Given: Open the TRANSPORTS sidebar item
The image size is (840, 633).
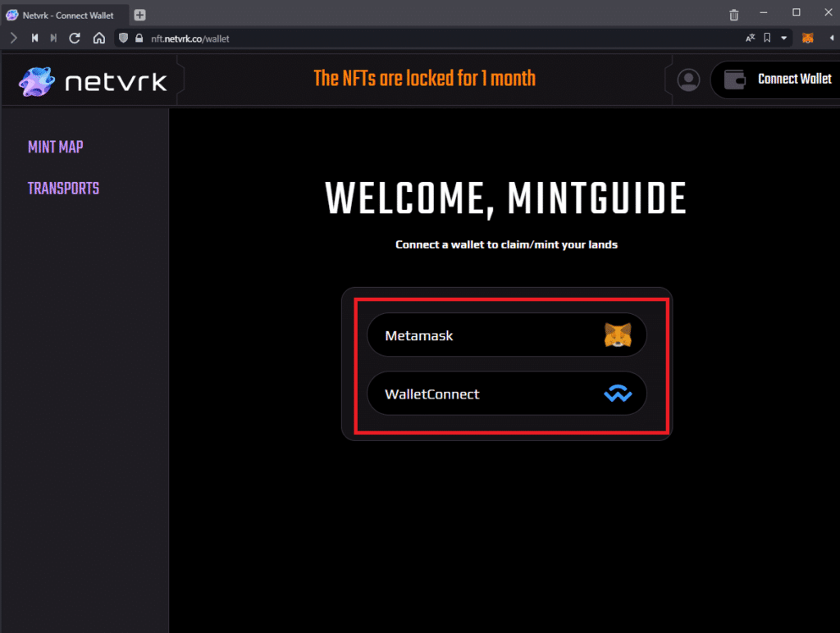Looking at the screenshot, I should (63, 189).
